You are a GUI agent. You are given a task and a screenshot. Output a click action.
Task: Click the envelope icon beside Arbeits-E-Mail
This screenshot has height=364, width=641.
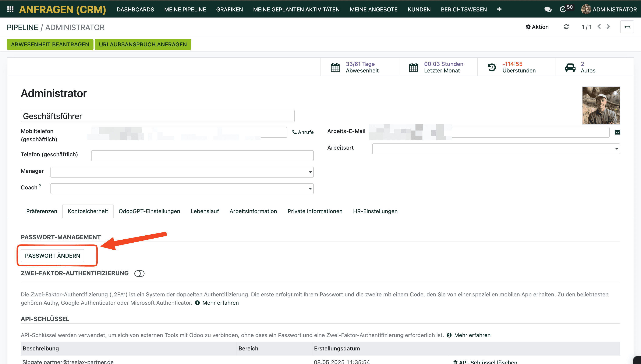pos(617,132)
